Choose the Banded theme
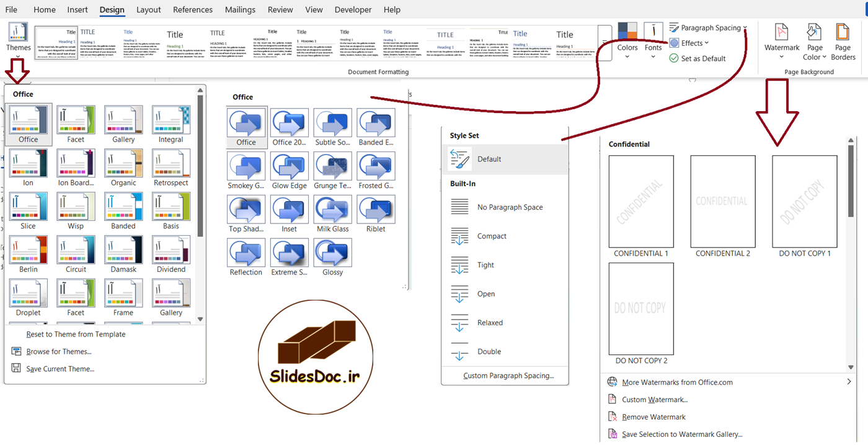This screenshot has width=868, height=445. pyautogui.click(x=123, y=211)
